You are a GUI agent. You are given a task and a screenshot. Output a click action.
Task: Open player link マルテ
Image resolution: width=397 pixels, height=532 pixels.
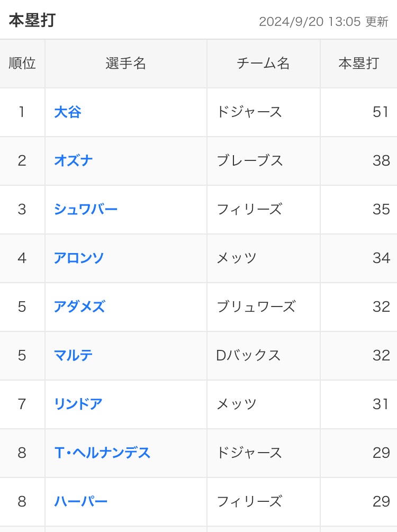pos(73,355)
